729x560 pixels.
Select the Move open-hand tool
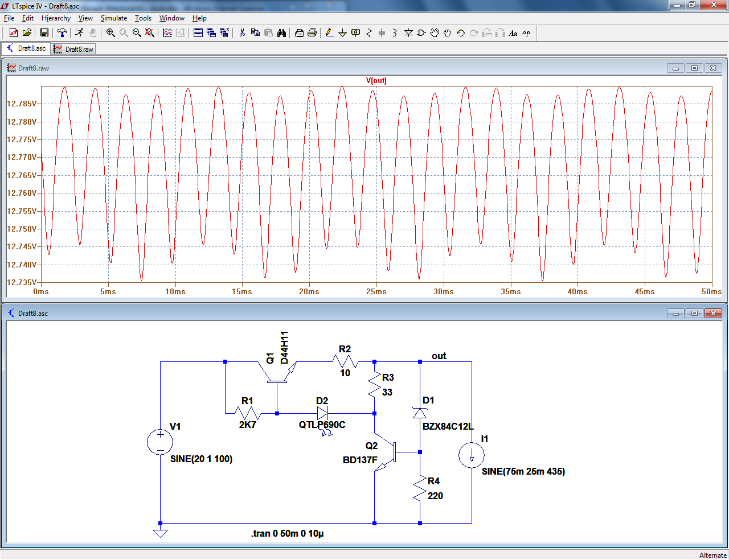[435, 33]
